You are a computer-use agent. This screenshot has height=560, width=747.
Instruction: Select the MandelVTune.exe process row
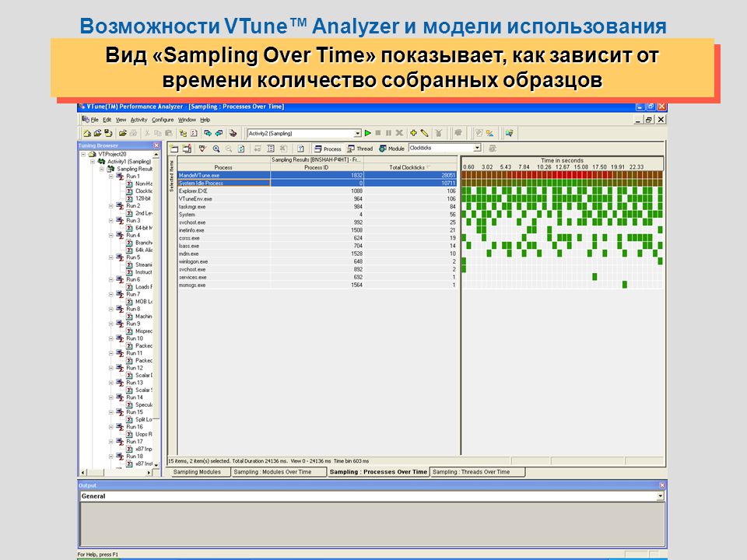tap(317, 175)
